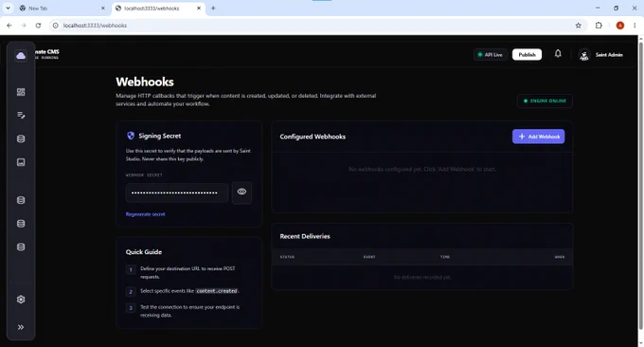The width and height of the screenshot is (644, 347).
Task: Click quick guide step number 1
Action: pos(131,269)
